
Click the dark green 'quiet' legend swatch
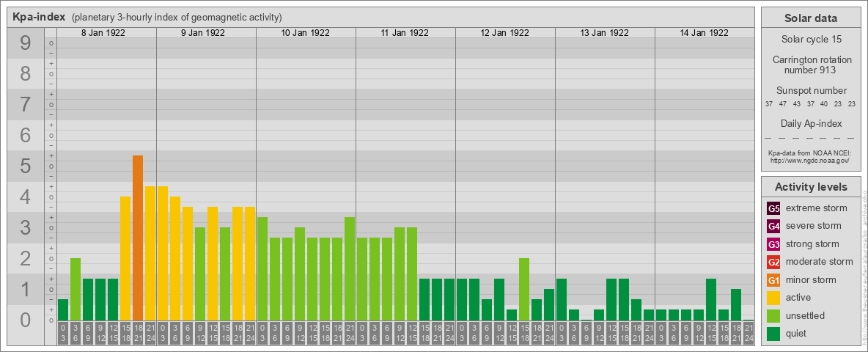pyautogui.click(x=773, y=334)
